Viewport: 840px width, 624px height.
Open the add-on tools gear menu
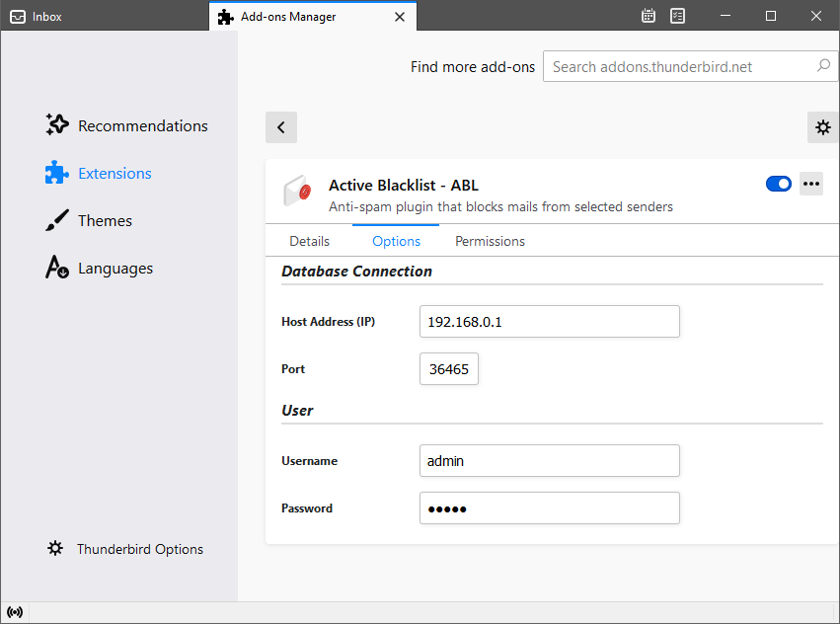tap(823, 127)
